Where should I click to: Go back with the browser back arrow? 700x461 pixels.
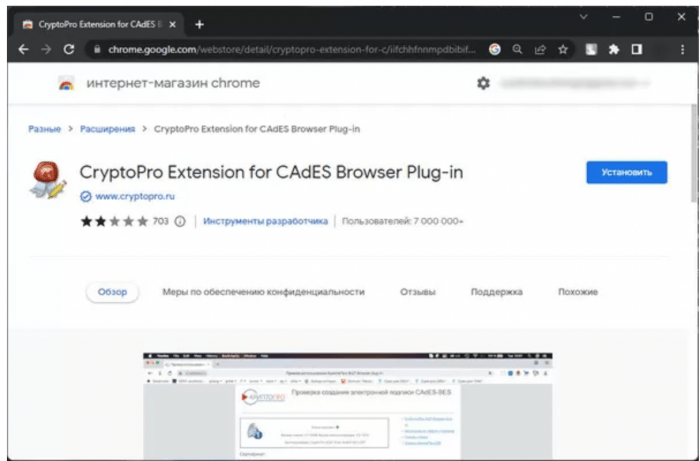point(23,50)
